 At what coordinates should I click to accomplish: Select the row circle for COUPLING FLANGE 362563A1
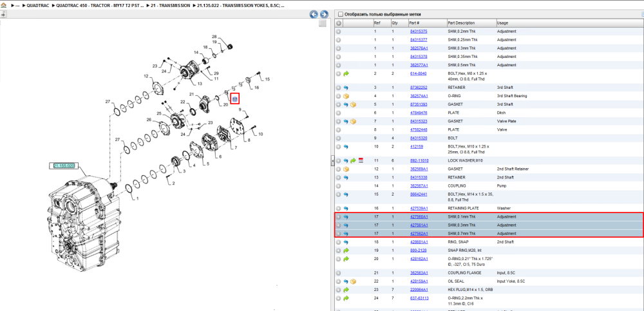pos(339,273)
